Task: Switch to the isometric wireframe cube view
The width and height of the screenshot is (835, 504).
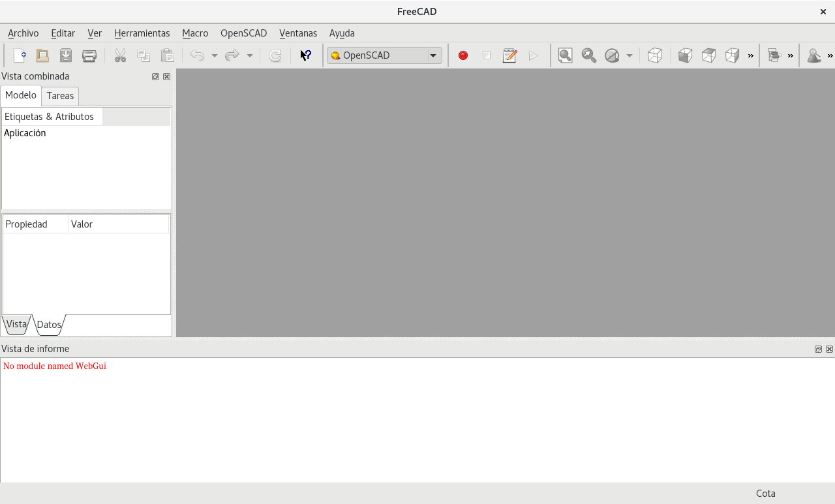Action: 655,55
